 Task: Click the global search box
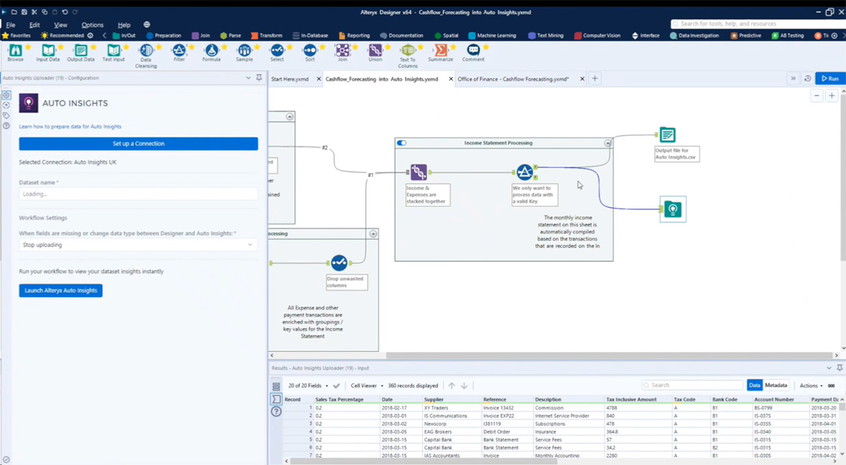(758, 24)
